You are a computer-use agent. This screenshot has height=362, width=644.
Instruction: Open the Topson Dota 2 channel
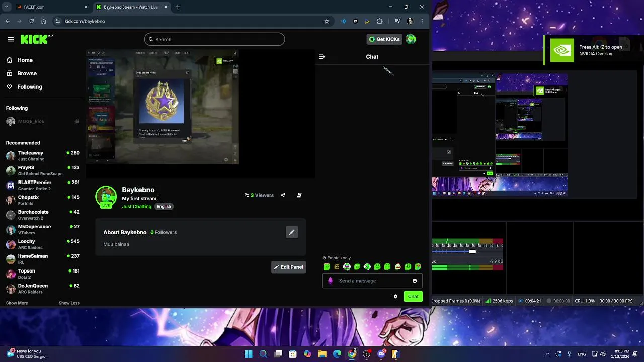coord(43,274)
